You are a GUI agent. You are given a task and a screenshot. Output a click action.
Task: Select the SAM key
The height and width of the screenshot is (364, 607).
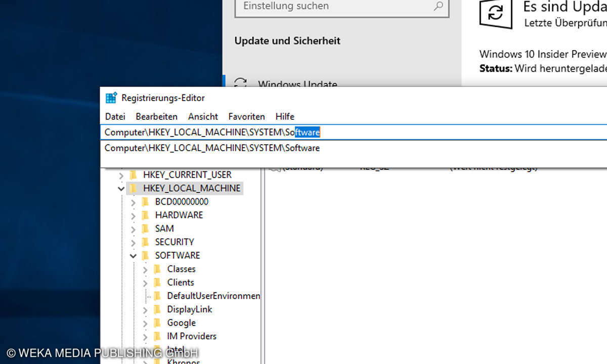(x=164, y=229)
